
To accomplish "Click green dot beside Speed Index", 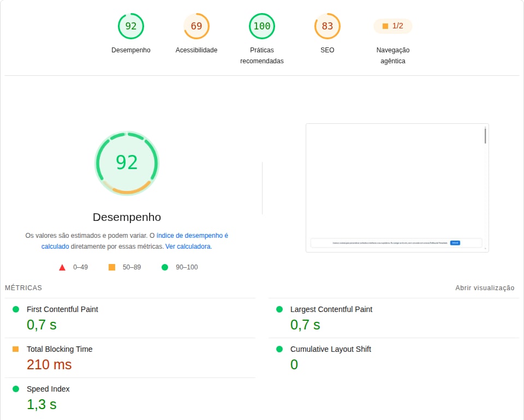I will pyautogui.click(x=16, y=388).
